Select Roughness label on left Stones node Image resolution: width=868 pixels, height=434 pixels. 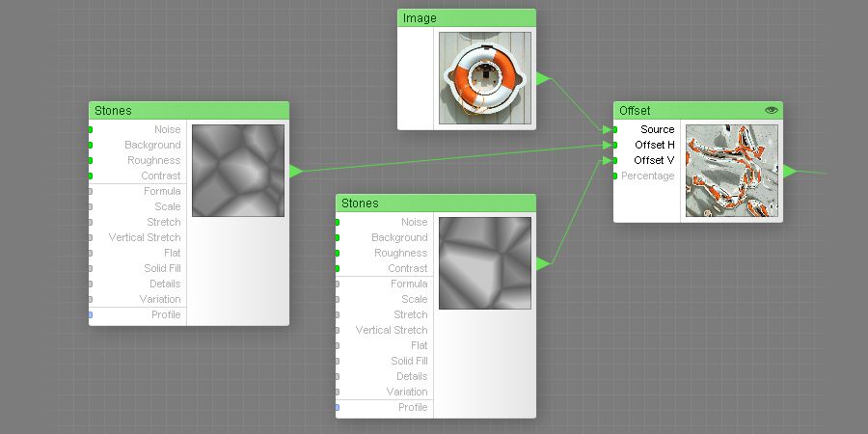(154, 160)
